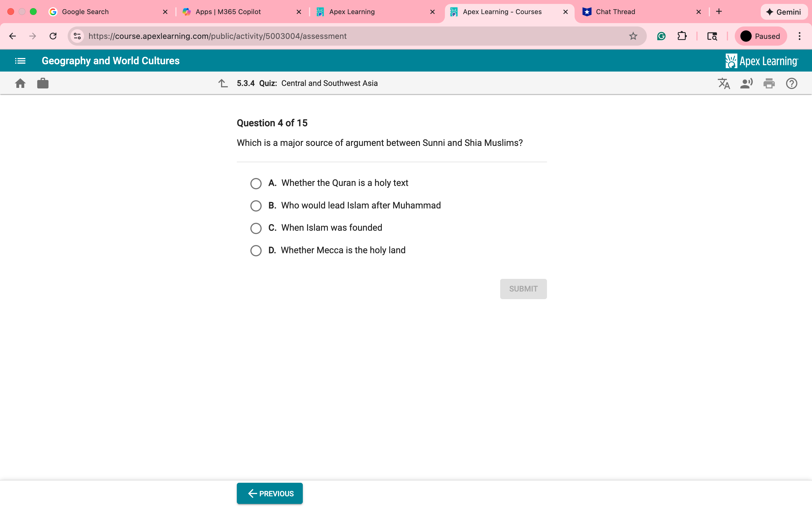Choose answer B about leading Islam

pos(256,206)
